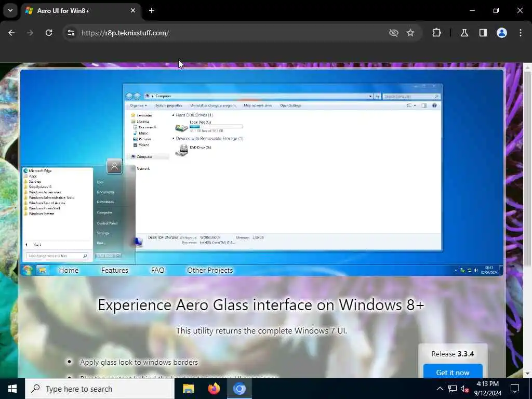Click the Type here to search box
The height and width of the screenshot is (399, 532).
click(x=99, y=389)
